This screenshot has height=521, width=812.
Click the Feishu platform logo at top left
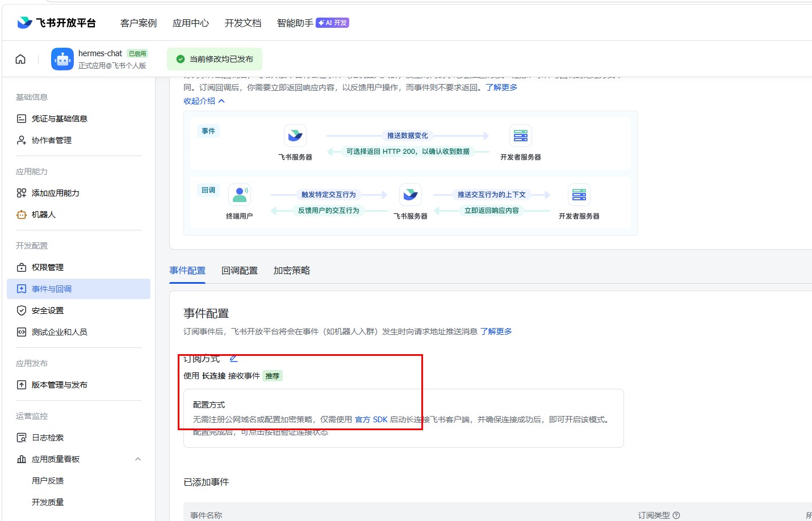point(56,23)
